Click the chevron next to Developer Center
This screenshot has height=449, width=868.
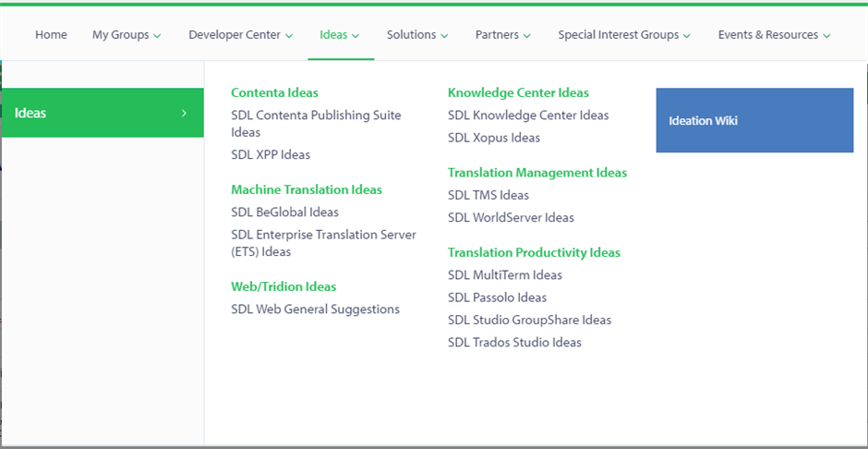(289, 36)
